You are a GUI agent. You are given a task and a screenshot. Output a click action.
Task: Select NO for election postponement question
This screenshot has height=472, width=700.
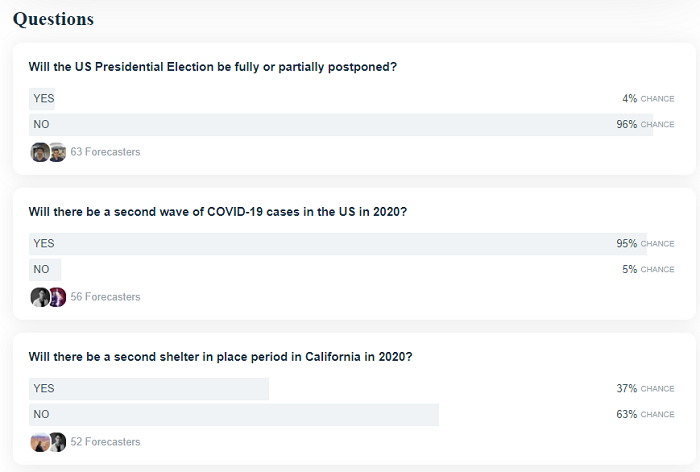(x=352, y=125)
